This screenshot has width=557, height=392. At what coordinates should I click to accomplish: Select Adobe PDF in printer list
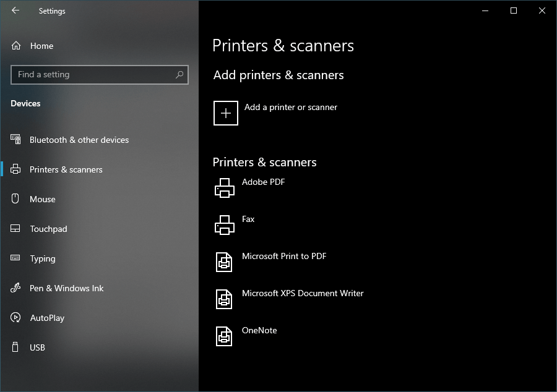pyautogui.click(x=264, y=182)
